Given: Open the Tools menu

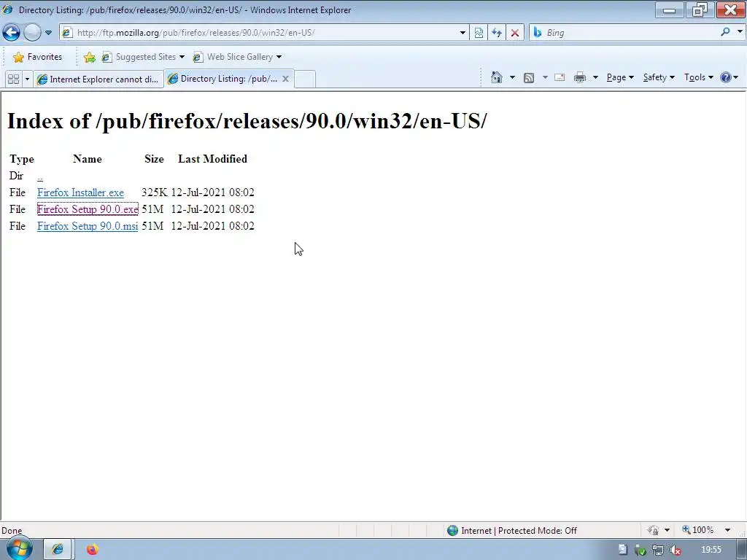Looking at the screenshot, I should tap(698, 77).
